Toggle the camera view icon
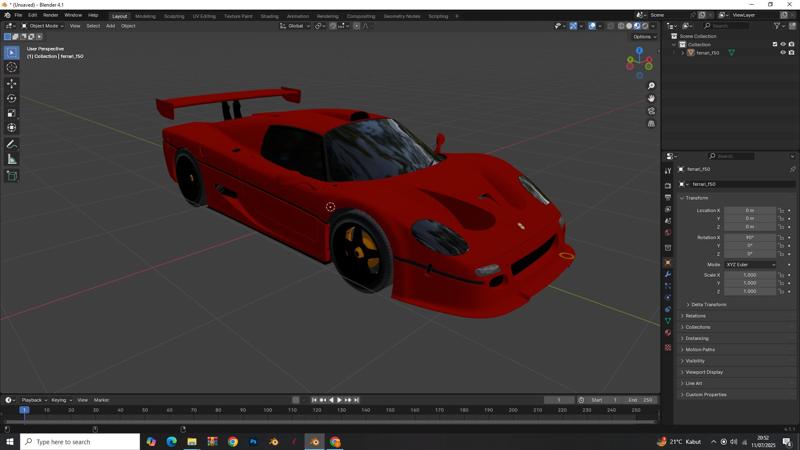 click(x=651, y=111)
